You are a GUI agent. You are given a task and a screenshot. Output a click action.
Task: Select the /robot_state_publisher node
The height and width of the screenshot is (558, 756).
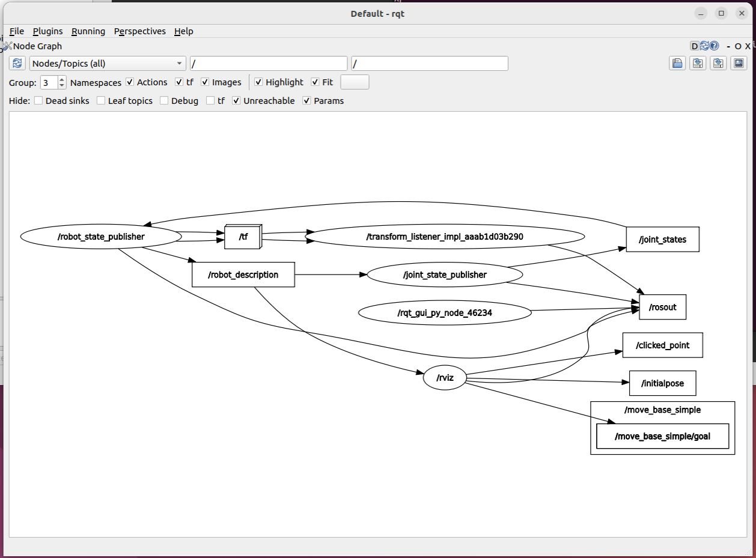(x=101, y=237)
